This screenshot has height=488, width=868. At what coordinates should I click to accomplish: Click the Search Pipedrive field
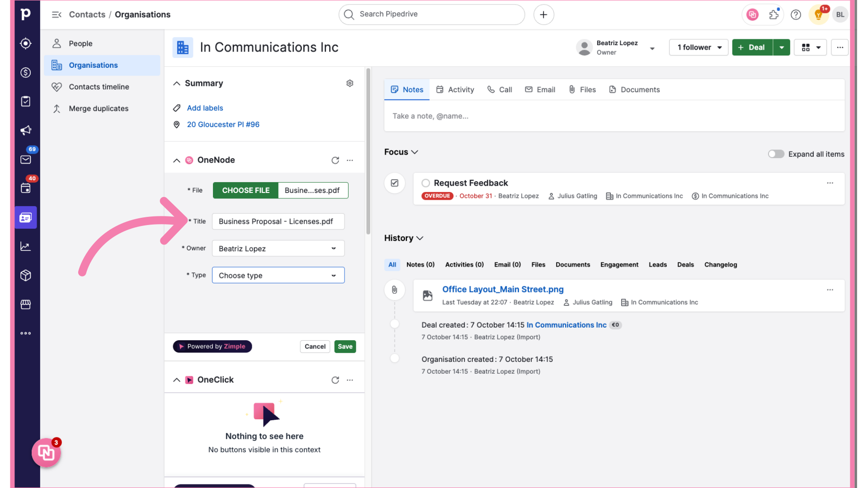[x=432, y=14]
